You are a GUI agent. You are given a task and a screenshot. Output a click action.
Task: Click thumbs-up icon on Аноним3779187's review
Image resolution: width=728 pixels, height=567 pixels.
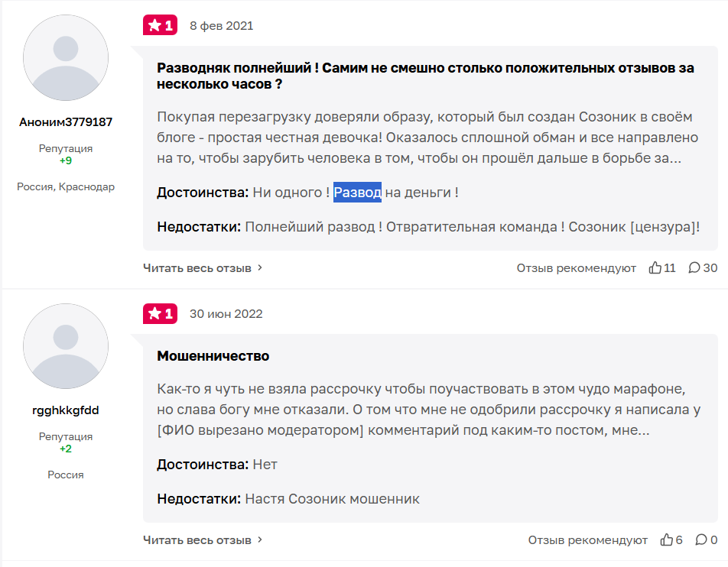point(655,267)
